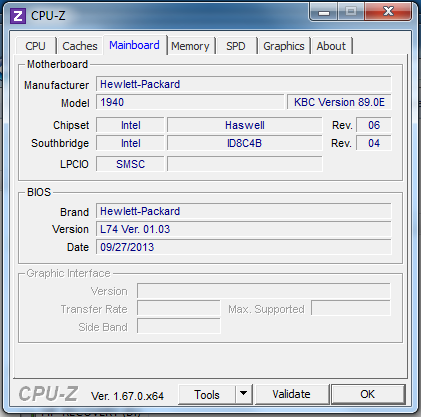Go to the SPD tab
The height and width of the screenshot is (417, 421).
coord(236,46)
